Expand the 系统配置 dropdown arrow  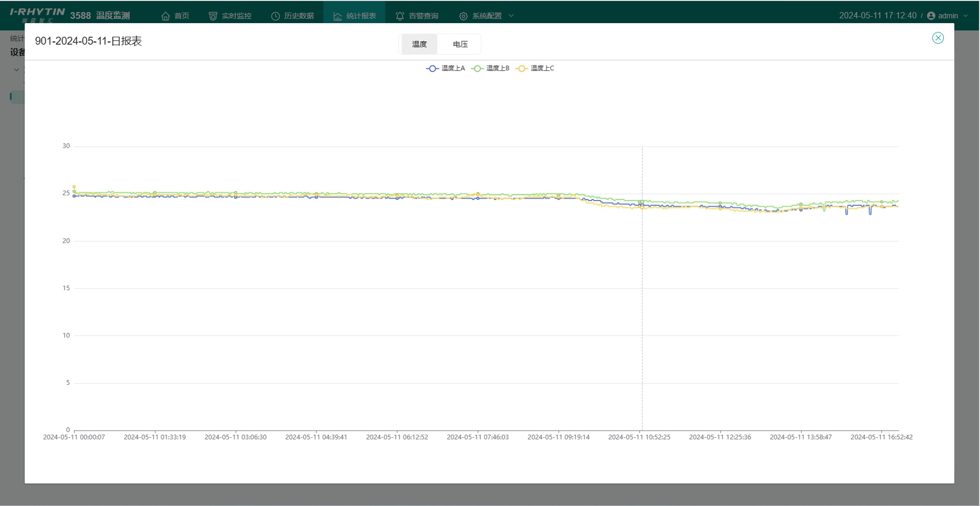coord(511,16)
